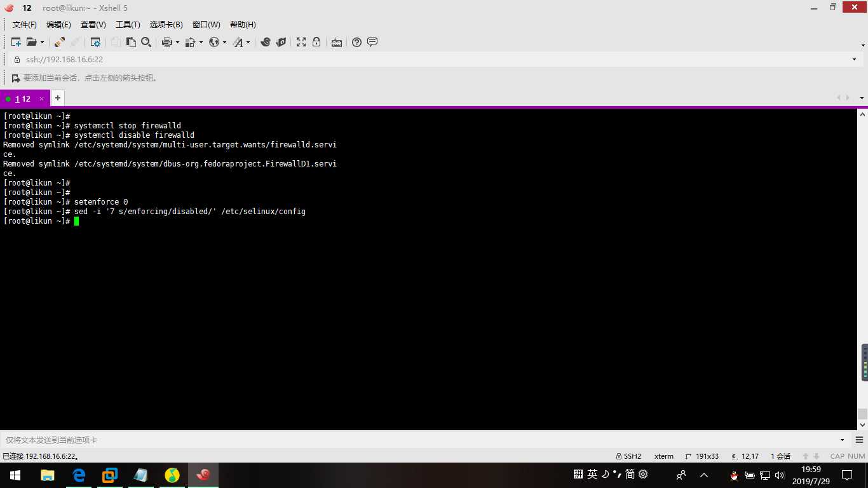Click systemctl disable firewalld command text

point(134,135)
